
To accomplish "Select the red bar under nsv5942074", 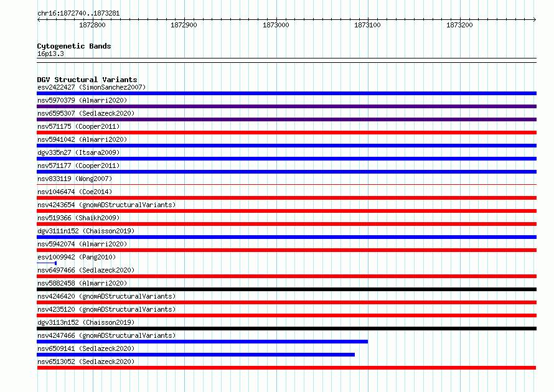I will tap(286, 250).
